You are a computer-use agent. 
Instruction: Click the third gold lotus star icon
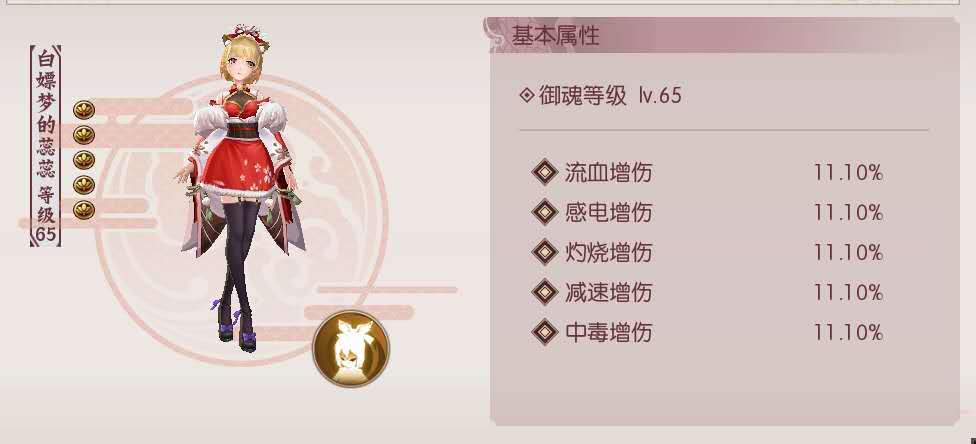click(84, 160)
